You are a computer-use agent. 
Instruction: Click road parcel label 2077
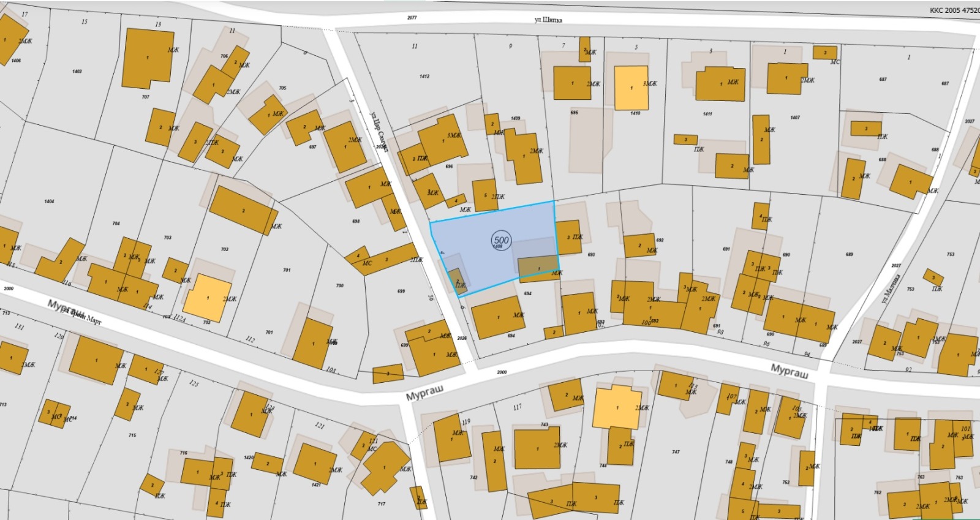tap(412, 18)
